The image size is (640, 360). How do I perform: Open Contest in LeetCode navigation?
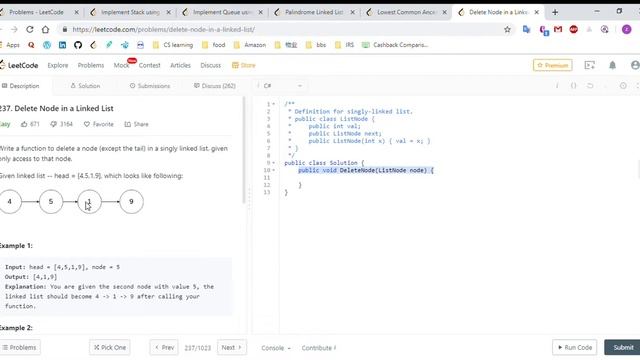149,65
